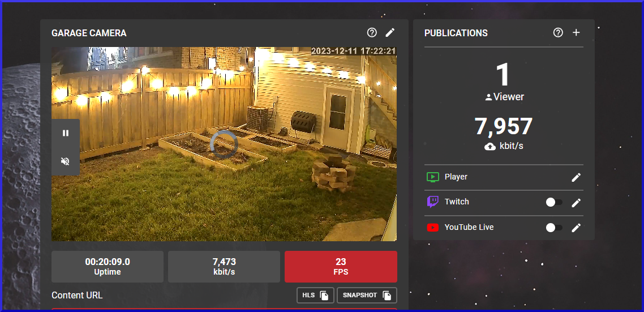The height and width of the screenshot is (312, 644).
Task: Add a new publication service
Action: (576, 33)
